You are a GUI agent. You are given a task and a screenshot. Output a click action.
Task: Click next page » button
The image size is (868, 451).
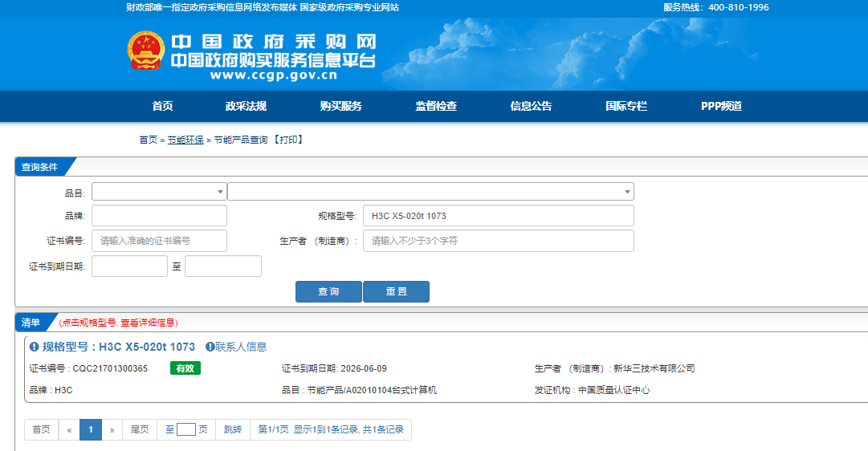112,429
